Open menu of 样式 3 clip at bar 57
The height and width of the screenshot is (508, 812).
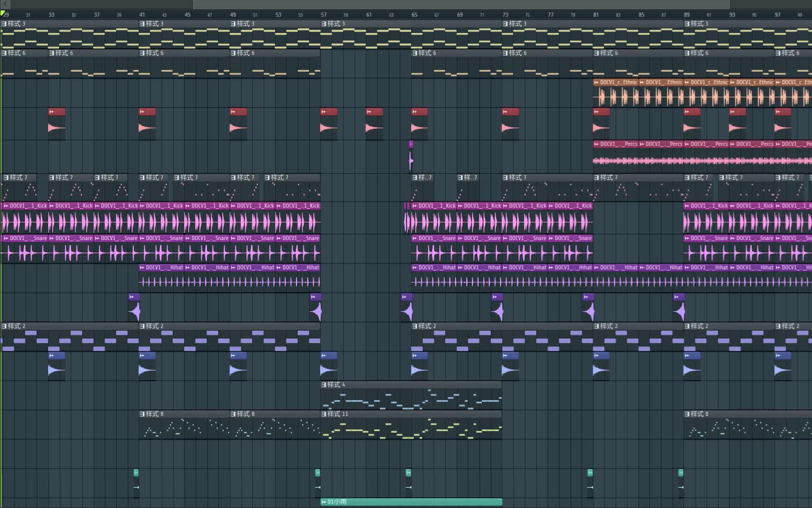pos(324,24)
